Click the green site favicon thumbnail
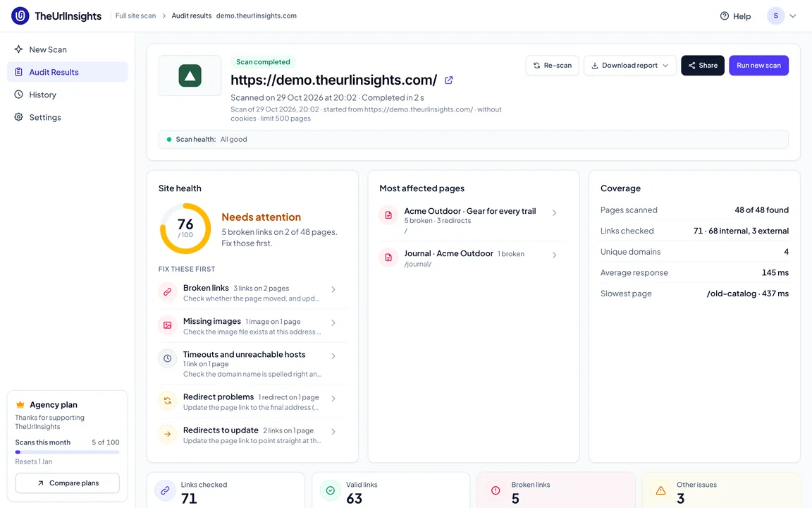The image size is (812, 508). [x=190, y=75]
